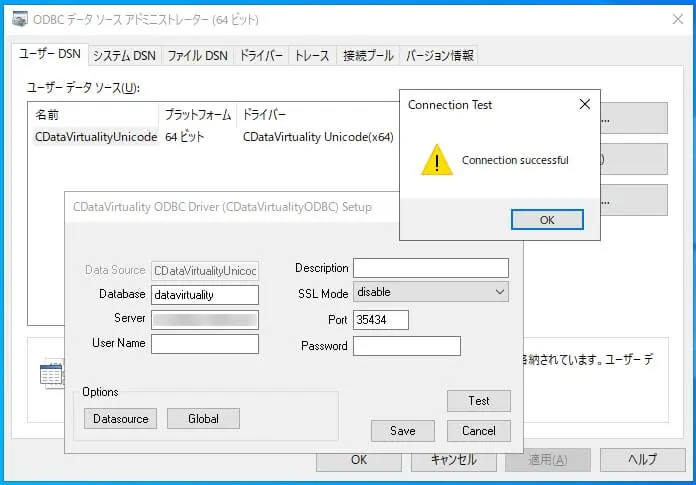The image size is (696, 485).
Task: Click the yellow warning icon in Connection Test
Action: 436,160
